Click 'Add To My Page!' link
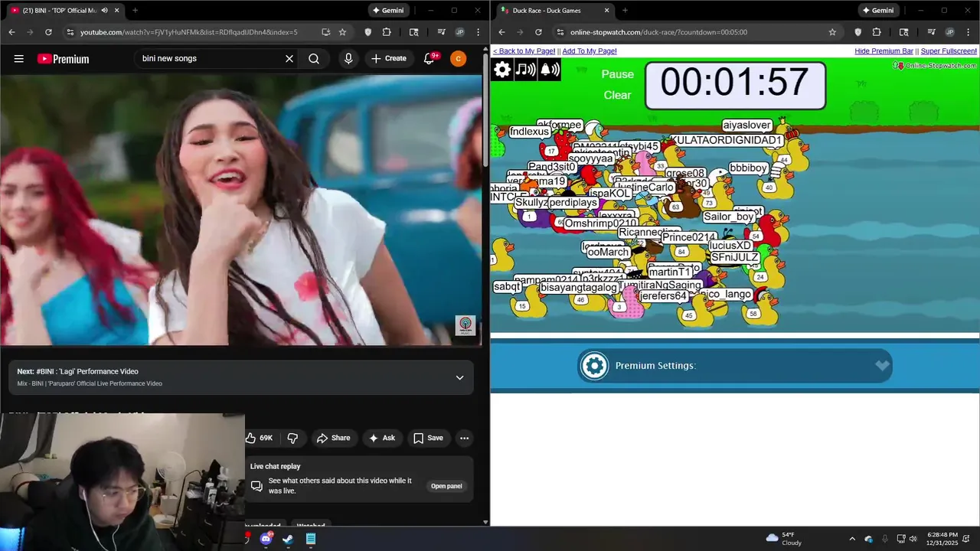980x551 pixels. point(590,51)
